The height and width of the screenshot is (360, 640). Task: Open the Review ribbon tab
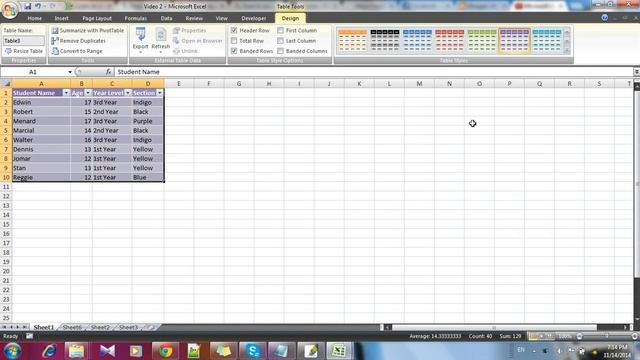pos(194,18)
